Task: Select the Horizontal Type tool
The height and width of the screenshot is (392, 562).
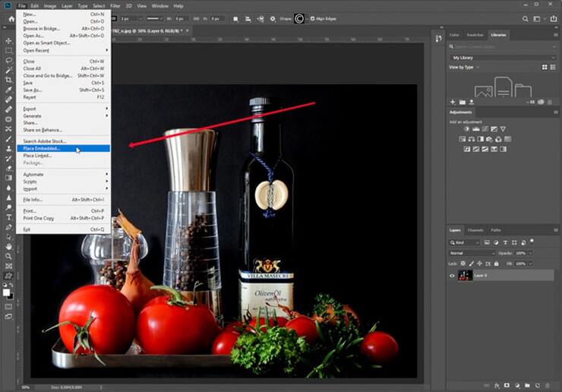Action: 9,217
